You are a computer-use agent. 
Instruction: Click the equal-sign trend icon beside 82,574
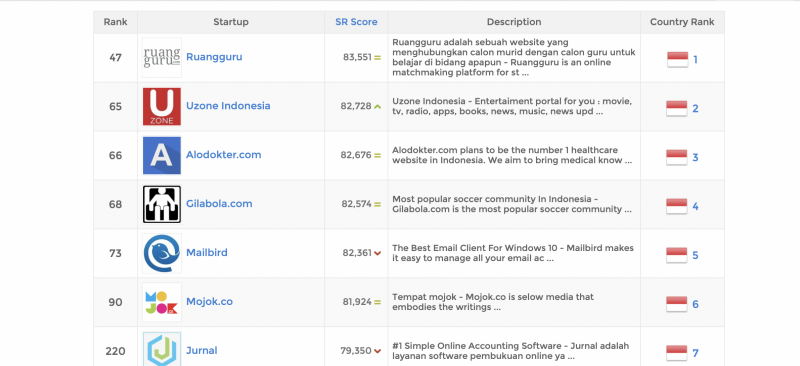click(x=378, y=204)
